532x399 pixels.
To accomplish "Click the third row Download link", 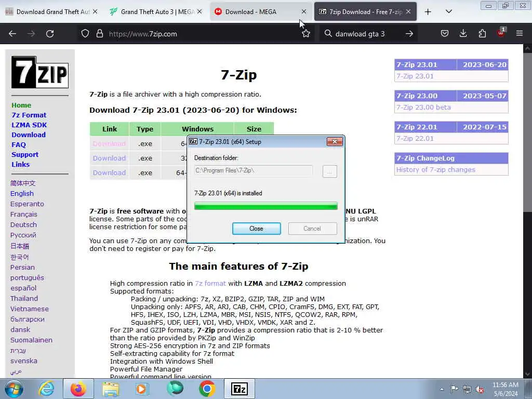I will point(109,172).
